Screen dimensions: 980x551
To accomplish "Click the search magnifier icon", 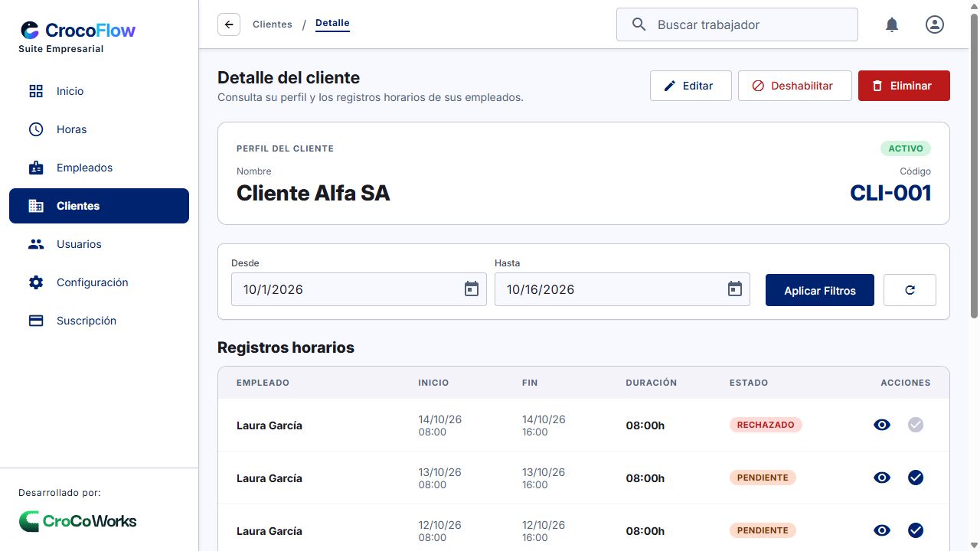I will point(639,24).
